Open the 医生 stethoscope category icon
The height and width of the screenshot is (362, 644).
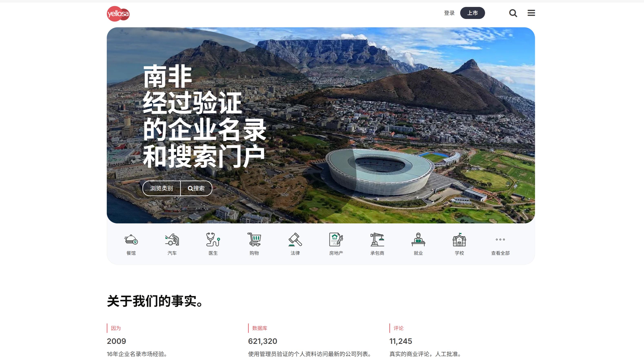click(213, 239)
